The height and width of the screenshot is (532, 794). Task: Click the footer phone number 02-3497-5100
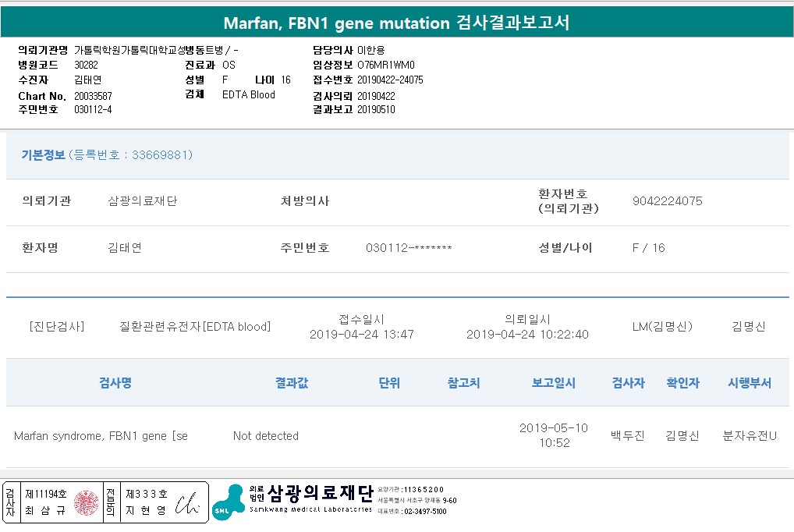coord(424,512)
